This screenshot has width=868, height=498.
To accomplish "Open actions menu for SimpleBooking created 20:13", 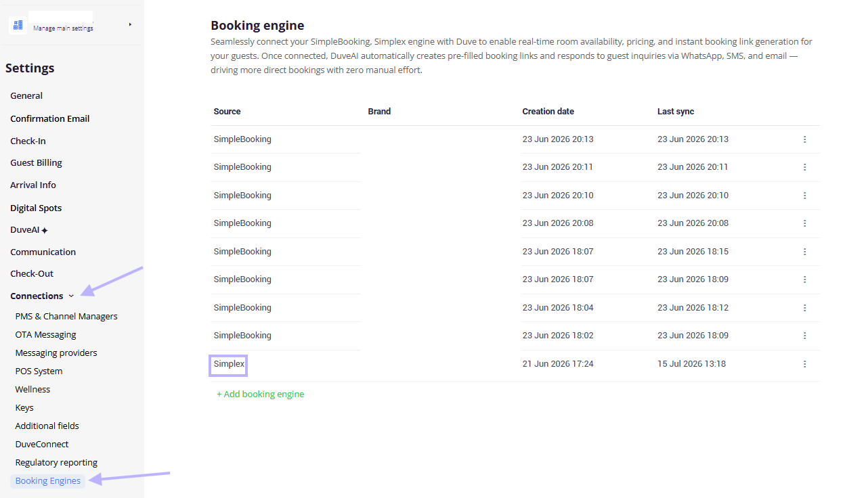I will (x=804, y=139).
